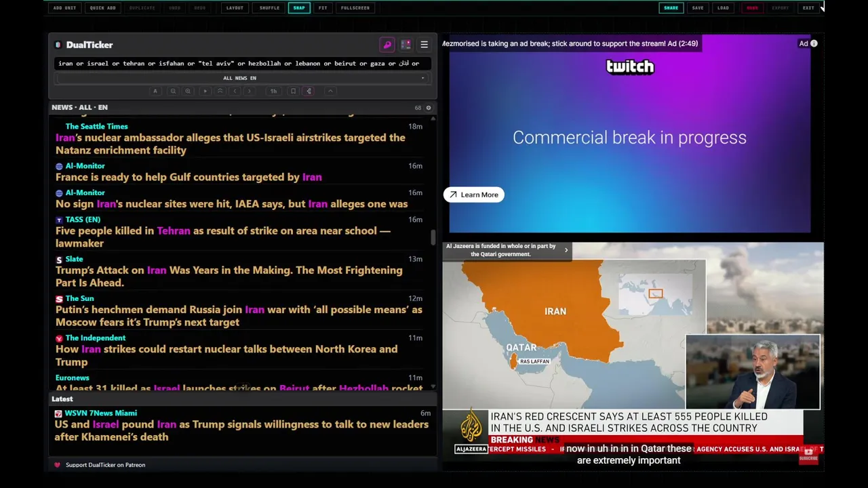
Task: Click the DualTicker logo icon
Action: (58, 45)
